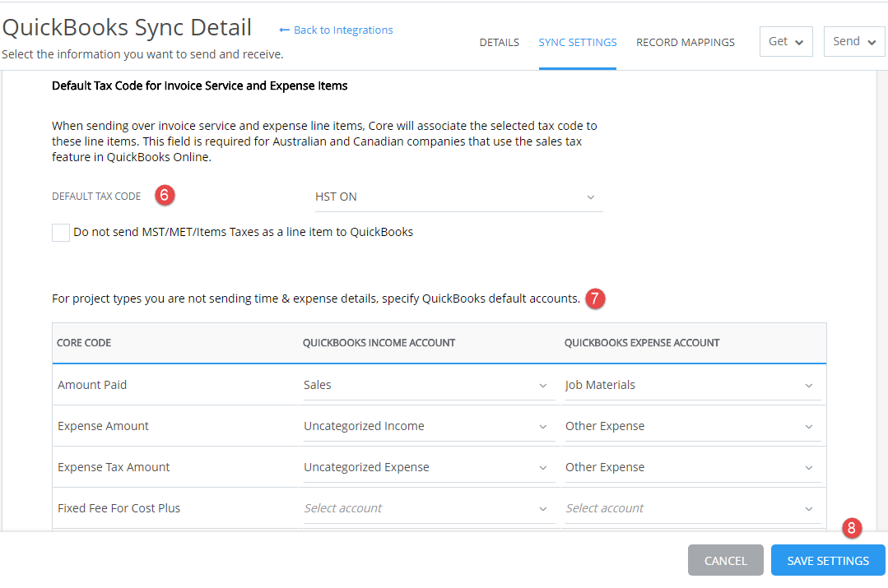Image resolution: width=888 pixels, height=588 pixels.
Task: Click Default Tax Code section heading
Action: click(199, 86)
